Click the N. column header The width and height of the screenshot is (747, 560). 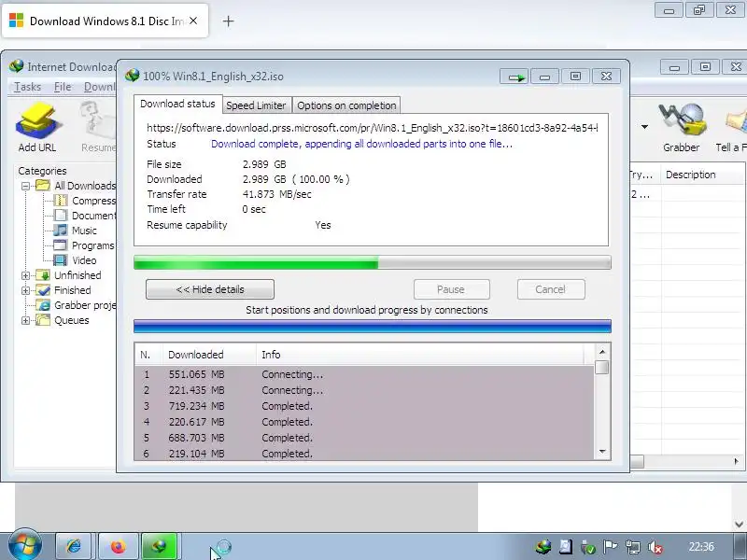(x=148, y=355)
